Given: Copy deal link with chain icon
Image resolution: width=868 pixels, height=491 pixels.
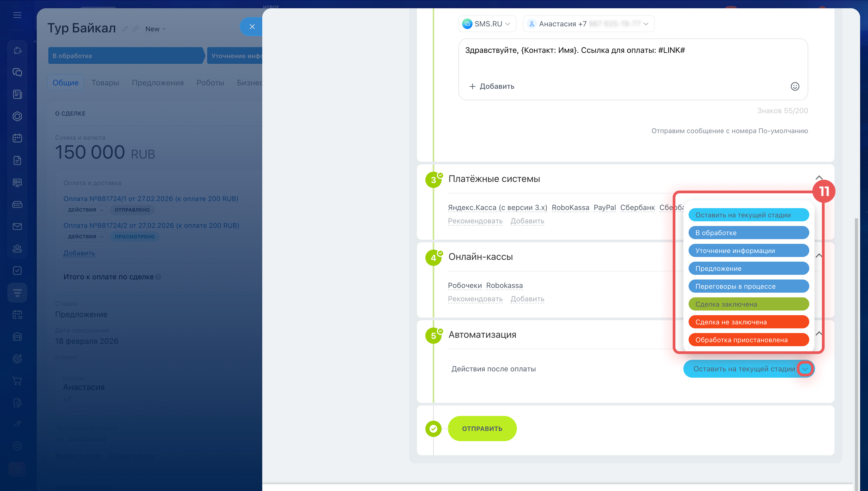Looking at the screenshot, I should [135, 29].
